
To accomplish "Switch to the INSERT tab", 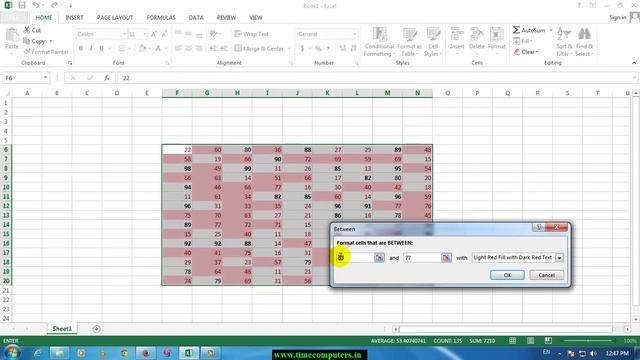I will pos(74,18).
